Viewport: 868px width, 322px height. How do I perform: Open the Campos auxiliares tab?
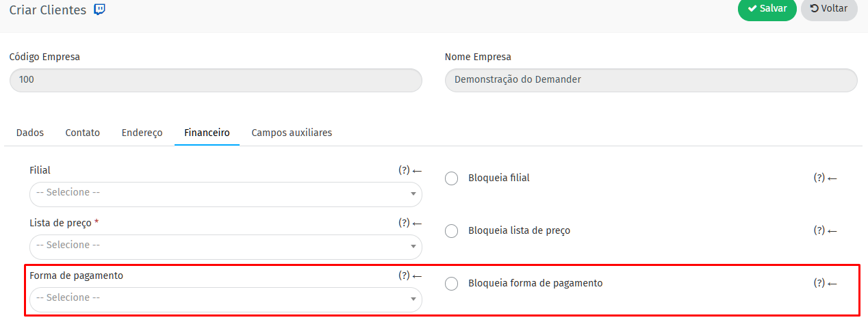292,133
